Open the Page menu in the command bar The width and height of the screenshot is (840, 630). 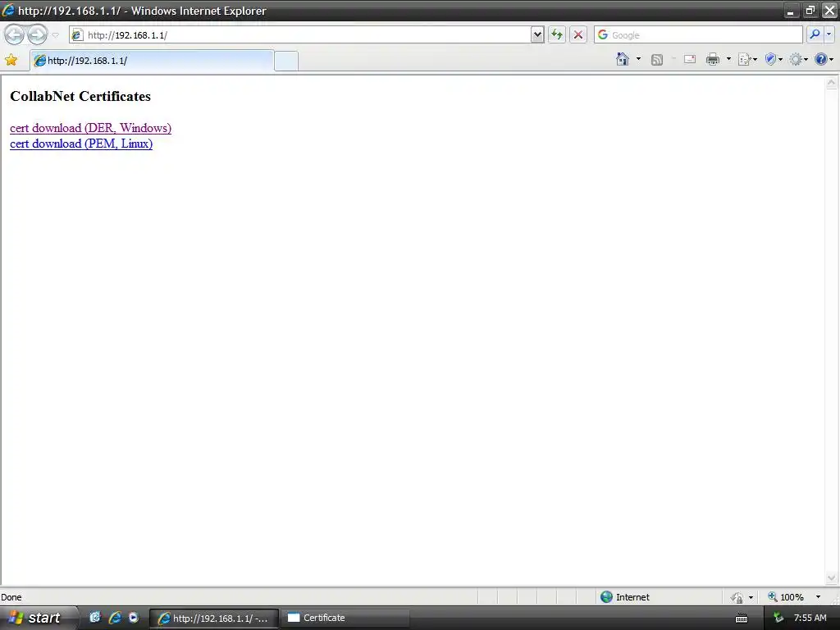pos(747,59)
